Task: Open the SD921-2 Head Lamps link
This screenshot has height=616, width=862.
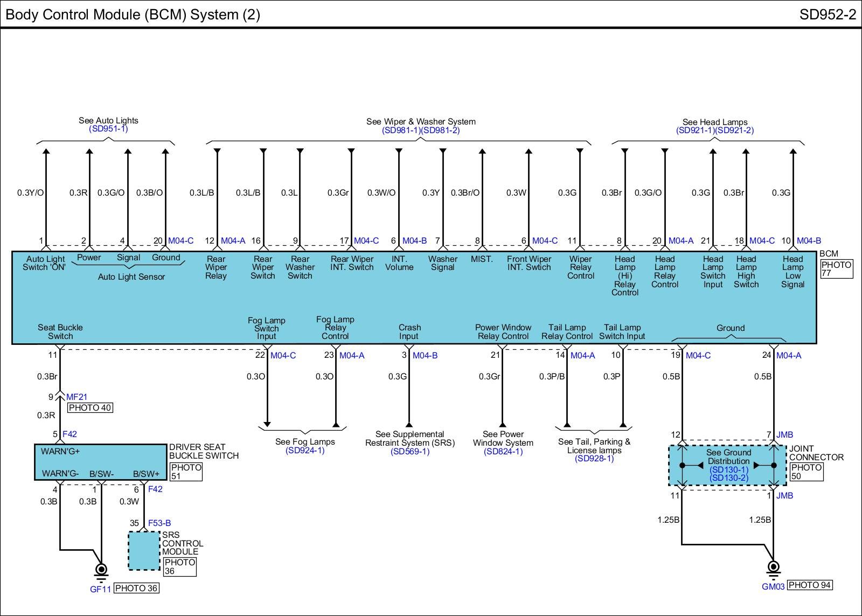Action: (734, 130)
